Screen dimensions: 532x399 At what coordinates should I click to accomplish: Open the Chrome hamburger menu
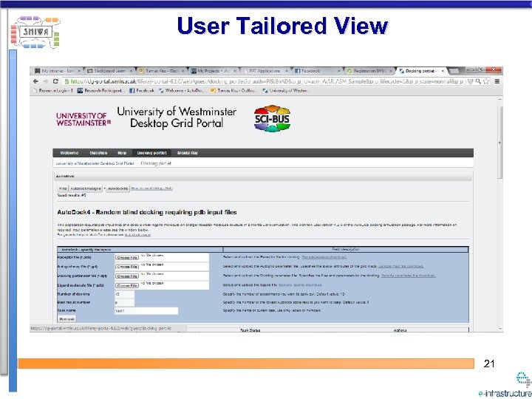pos(497,81)
